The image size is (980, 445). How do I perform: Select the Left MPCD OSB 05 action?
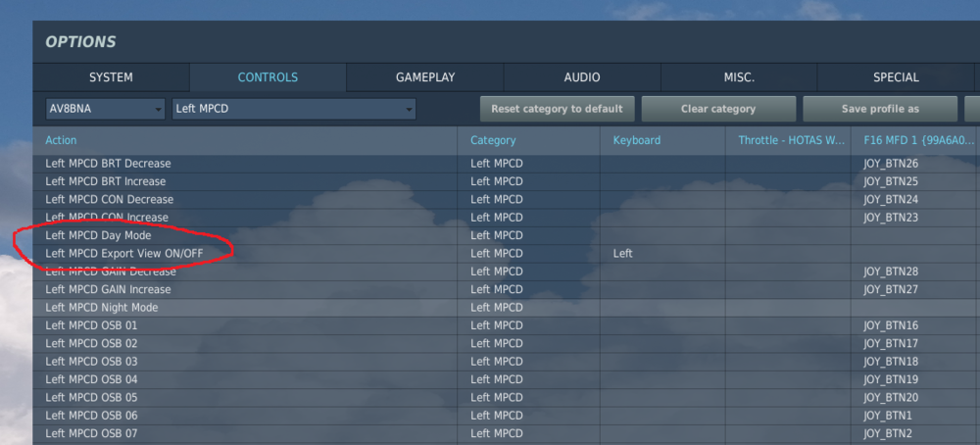tap(245, 398)
